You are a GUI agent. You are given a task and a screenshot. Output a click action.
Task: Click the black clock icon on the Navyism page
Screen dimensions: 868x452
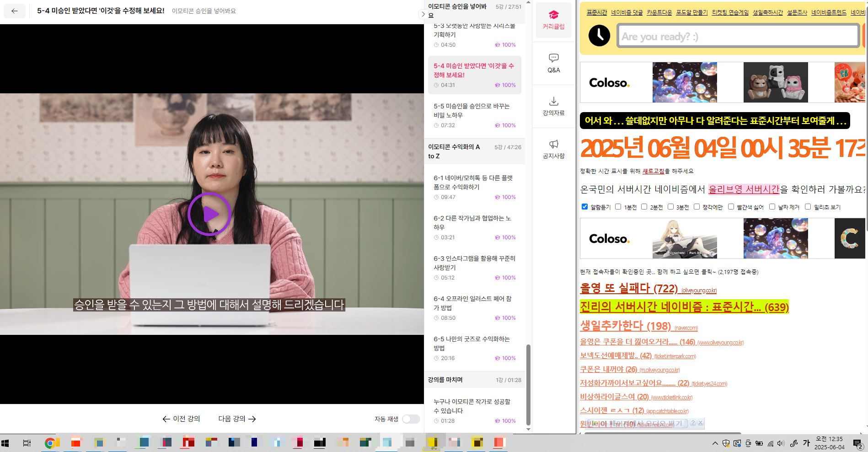[599, 35]
